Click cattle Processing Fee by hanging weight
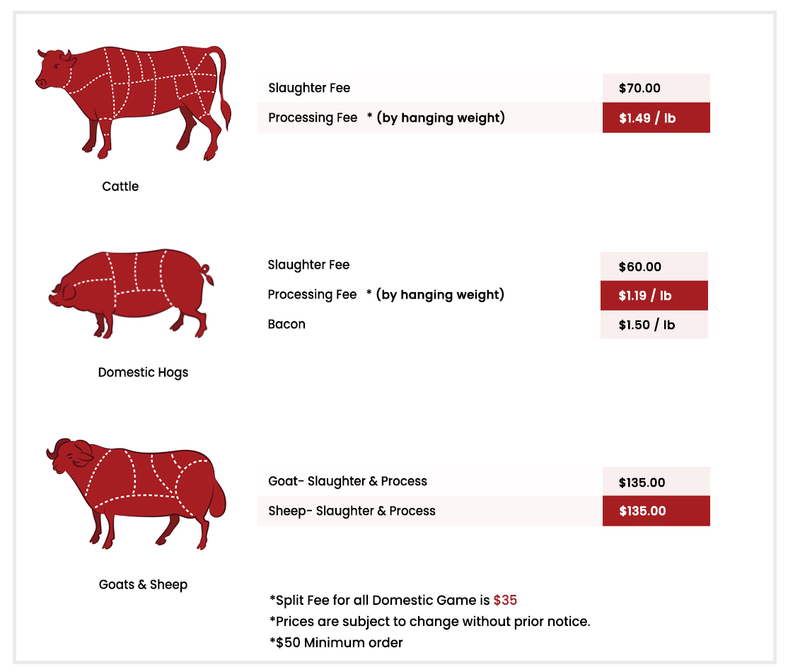Screen dimensions: 788x672 click(386, 117)
